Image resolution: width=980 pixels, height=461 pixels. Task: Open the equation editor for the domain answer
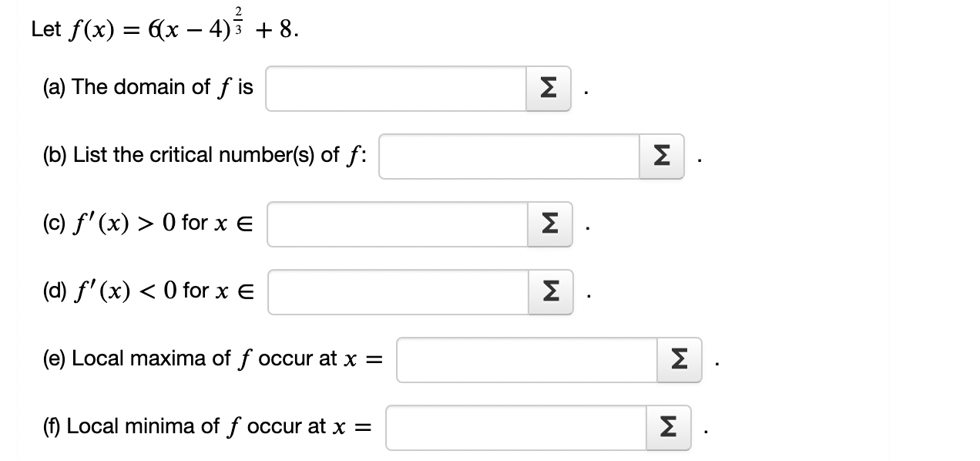(547, 89)
